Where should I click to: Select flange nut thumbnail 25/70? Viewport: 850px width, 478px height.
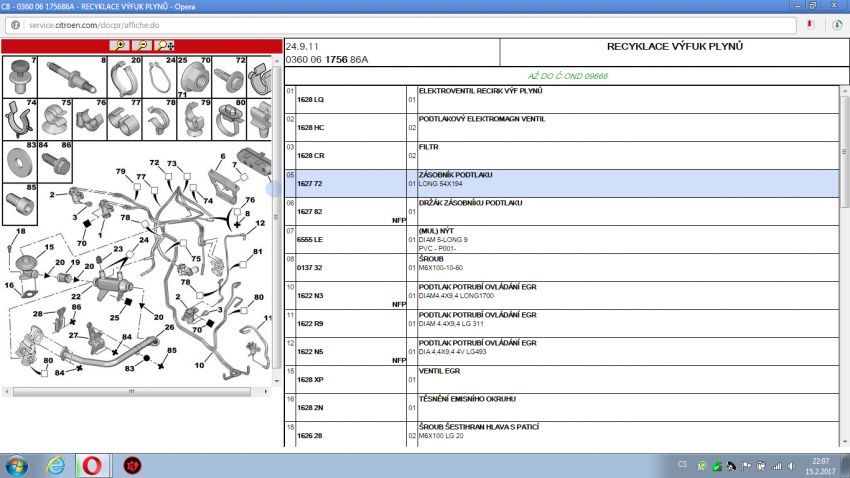click(194, 77)
